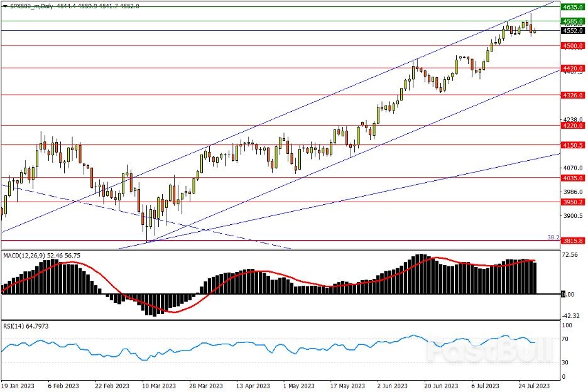Click the 4220.0 red price label
Screen dimensions: 588x392
point(573,126)
